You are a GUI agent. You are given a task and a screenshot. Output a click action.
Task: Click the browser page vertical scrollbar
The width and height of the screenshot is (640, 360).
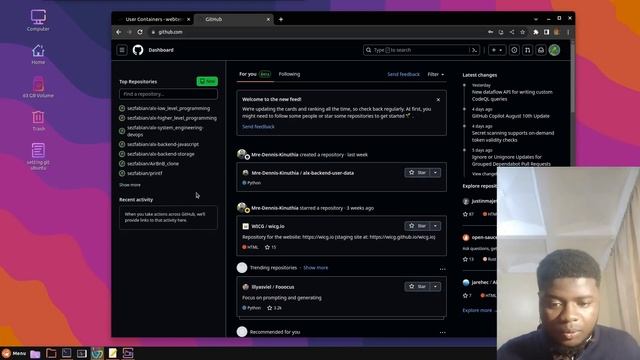click(x=573, y=76)
